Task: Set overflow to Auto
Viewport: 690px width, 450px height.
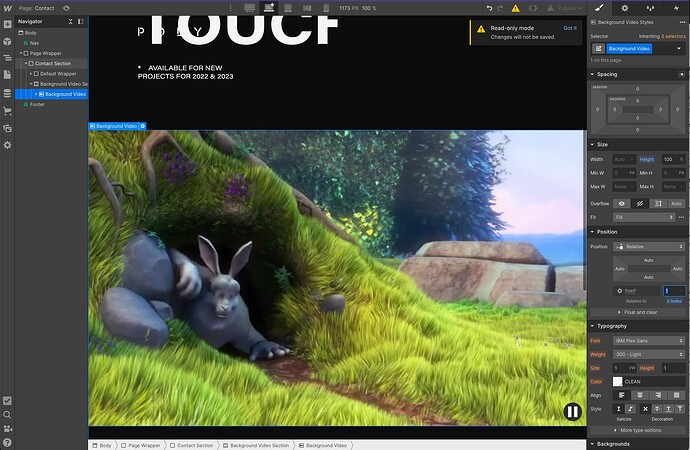Action: (676, 203)
